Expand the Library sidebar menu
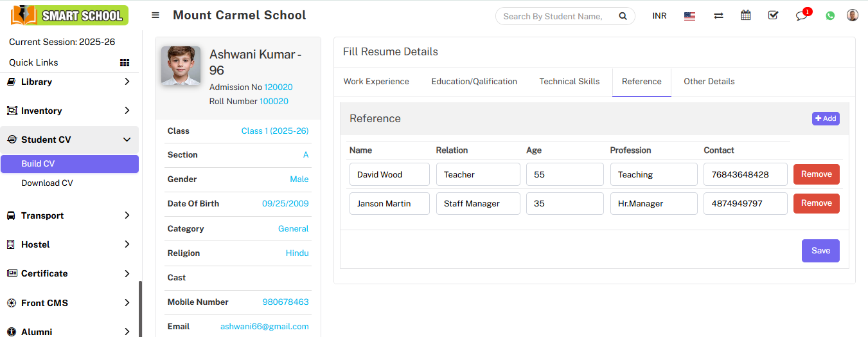Image resolution: width=868 pixels, height=337 pixels. (69, 82)
